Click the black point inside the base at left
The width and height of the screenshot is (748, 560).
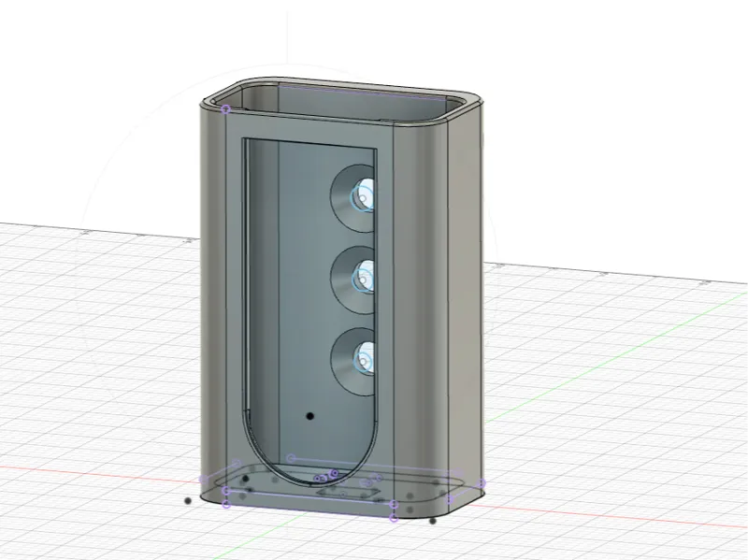(246, 478)
